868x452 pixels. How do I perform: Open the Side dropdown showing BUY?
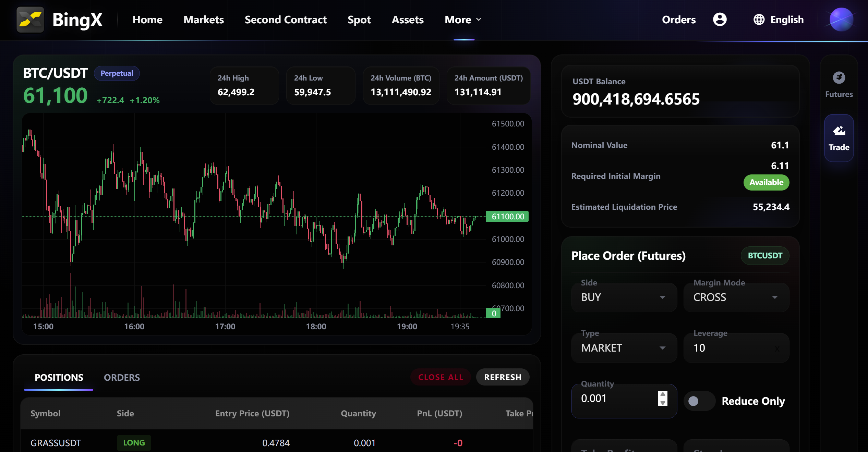624,297
